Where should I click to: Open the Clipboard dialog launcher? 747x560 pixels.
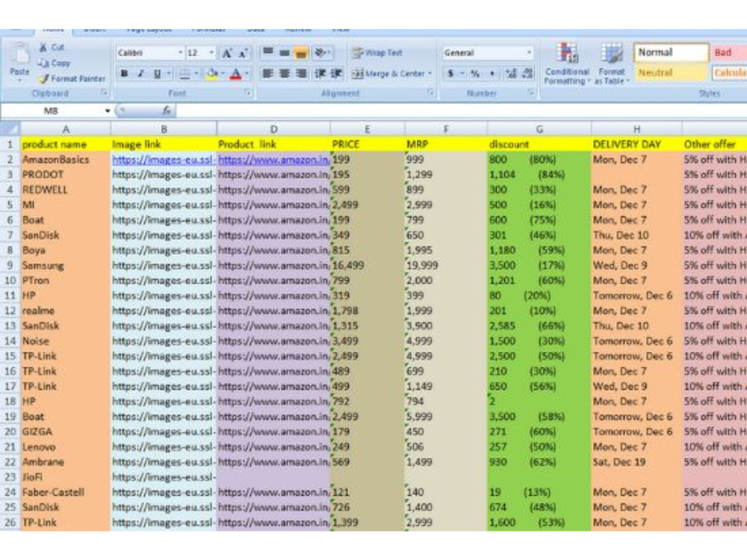click(104, 93)
